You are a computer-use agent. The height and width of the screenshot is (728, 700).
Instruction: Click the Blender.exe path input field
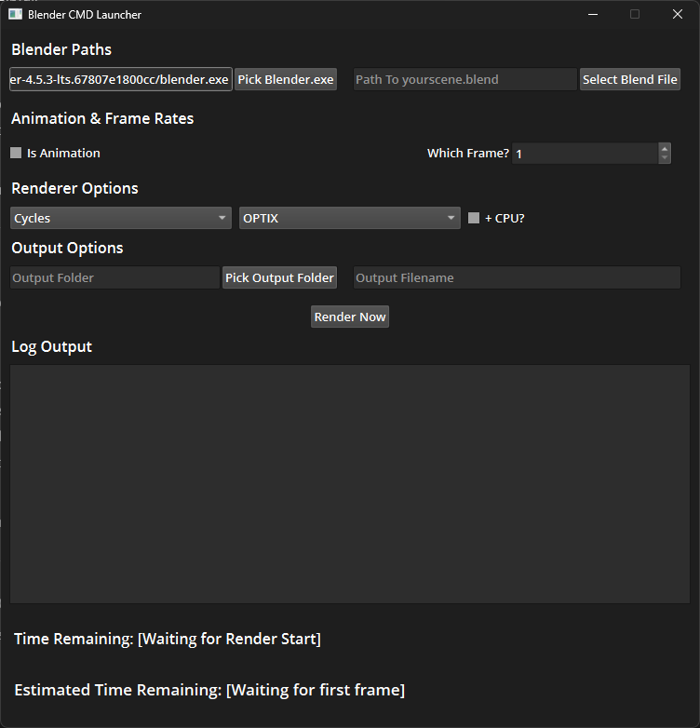(x=121, y=79)
